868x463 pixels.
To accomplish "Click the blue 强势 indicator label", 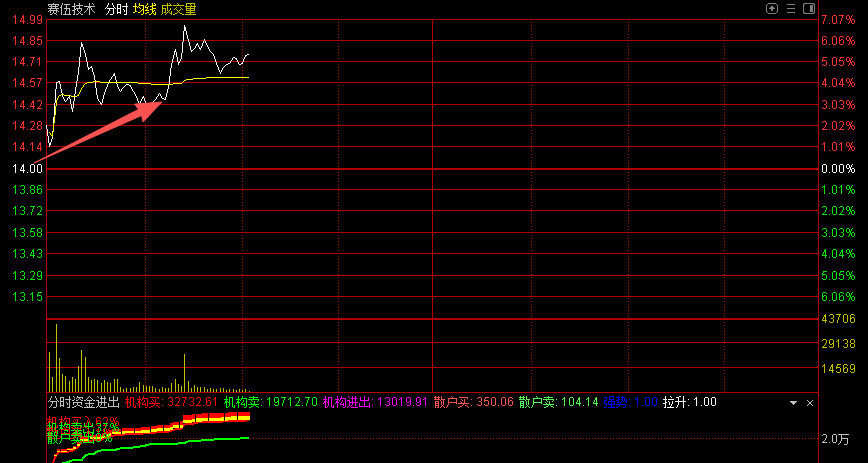I will click(630, 402).
